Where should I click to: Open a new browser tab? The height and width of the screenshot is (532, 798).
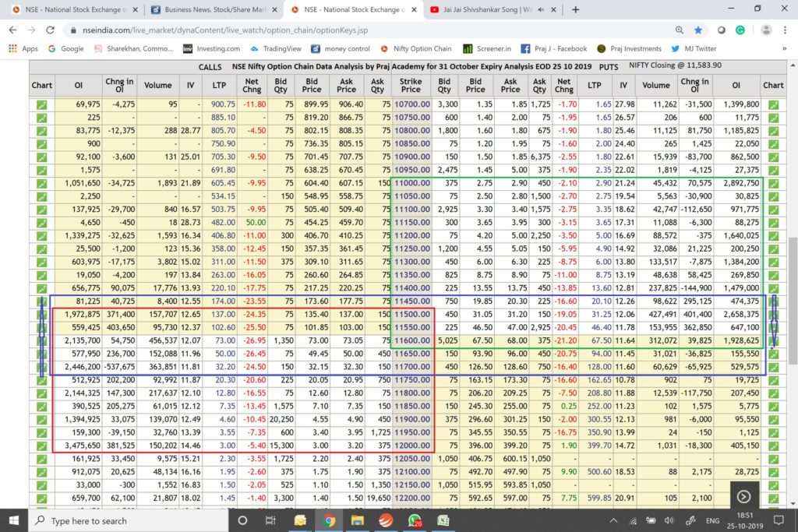coord(575,10)
